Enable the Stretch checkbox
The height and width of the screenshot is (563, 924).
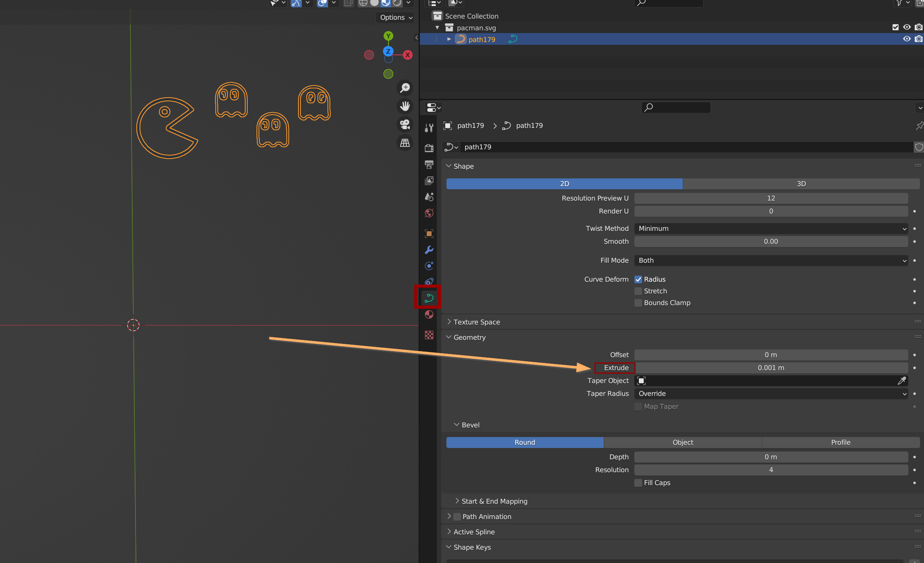(x=638, y=291)
